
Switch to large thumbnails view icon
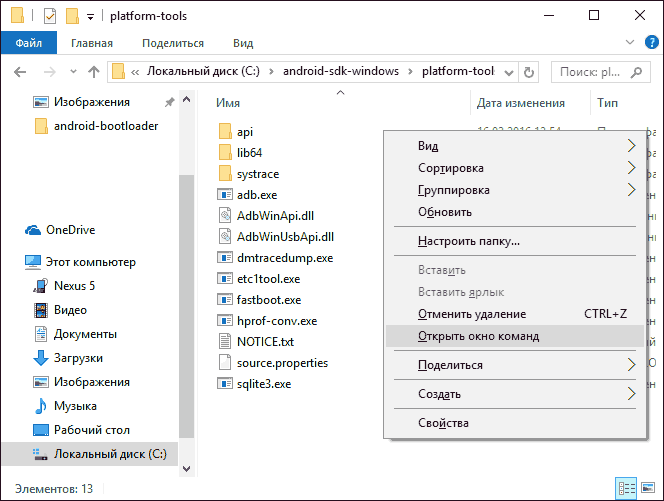coord(648,488)
